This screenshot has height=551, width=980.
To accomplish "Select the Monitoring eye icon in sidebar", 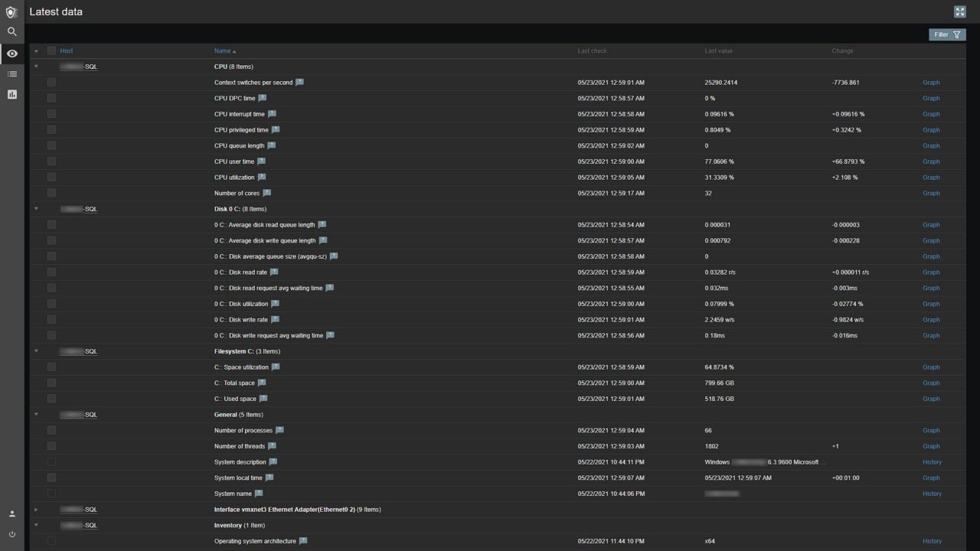I will 11,53.
